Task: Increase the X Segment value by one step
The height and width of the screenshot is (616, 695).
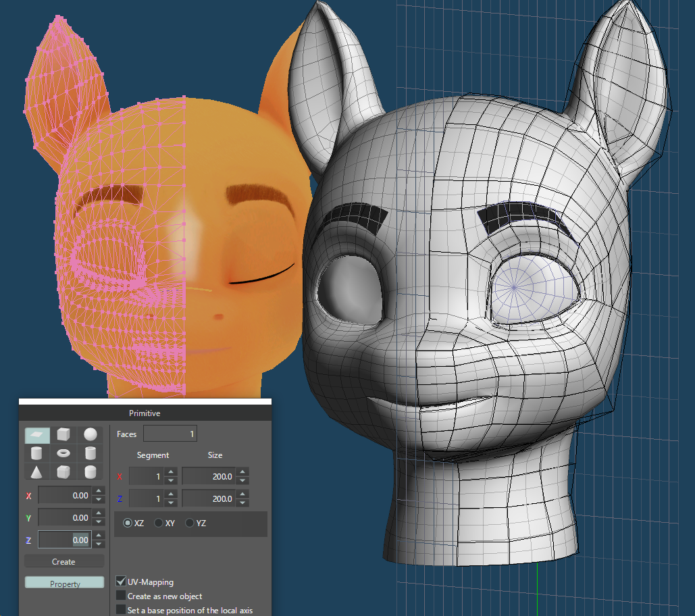Action: tap(171, 473)
